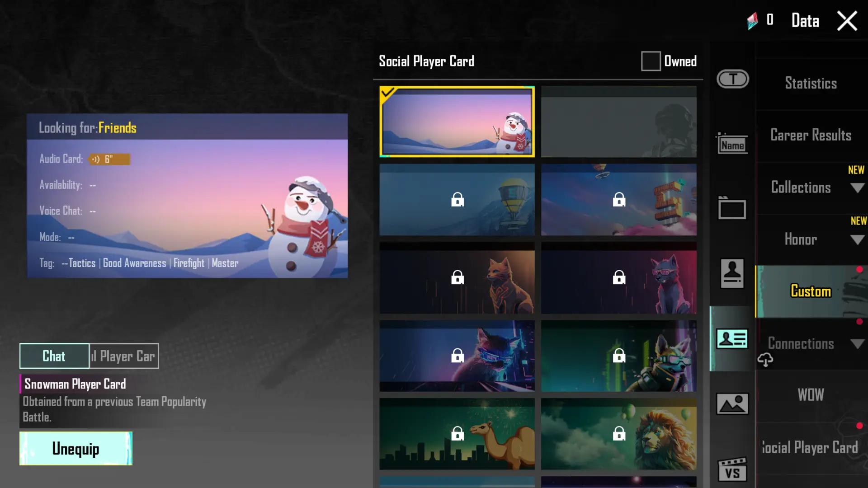Select the equipped Snowman card thumbnail

point(457,122)
